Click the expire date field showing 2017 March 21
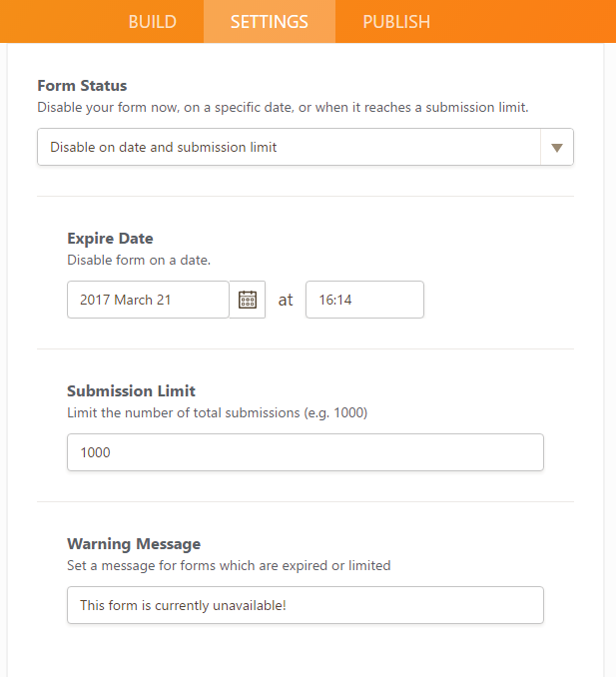Image resolution: width=616 pixels, height=677 pixels. tap(148, 300)
